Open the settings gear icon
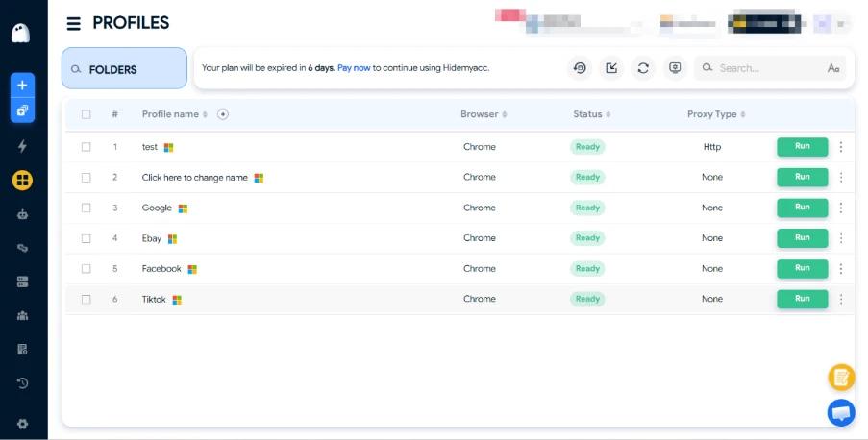Image resolution: width=868 pixels, height=440 pixels. point(22,424)
